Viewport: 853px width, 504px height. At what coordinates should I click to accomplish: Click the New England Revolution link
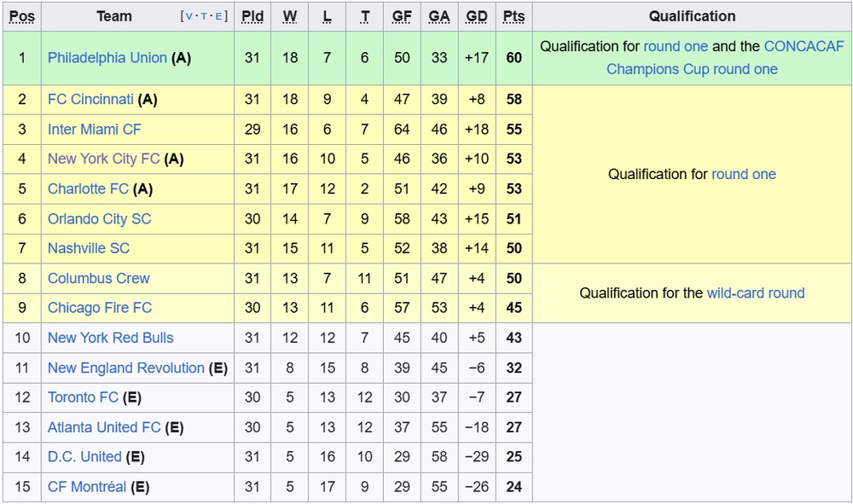pyautogui.click(x=126, y=368)
